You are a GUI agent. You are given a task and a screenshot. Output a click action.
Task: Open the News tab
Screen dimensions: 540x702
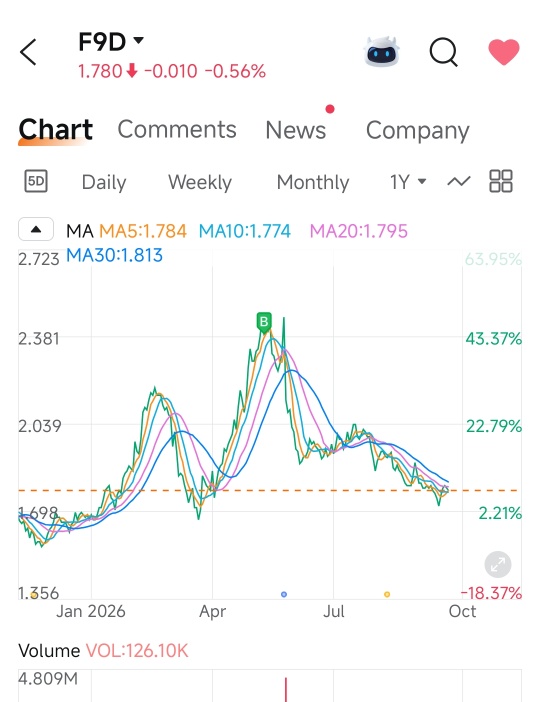[x=296, y=130]
